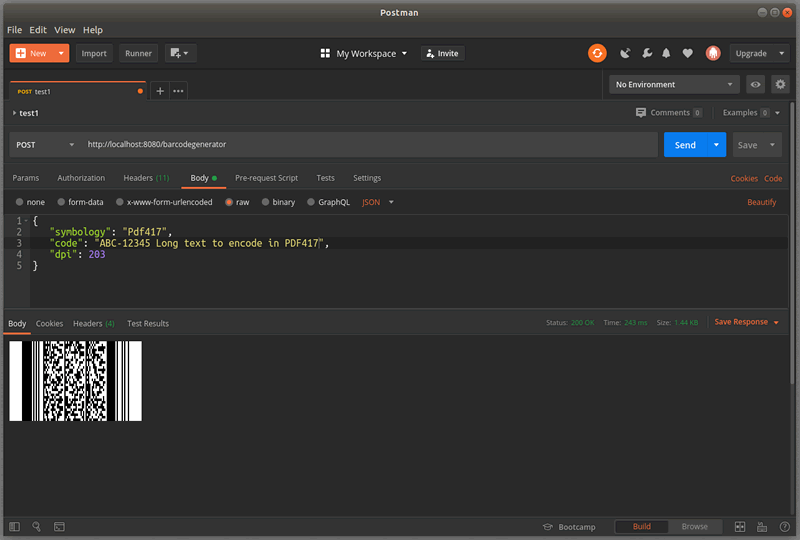This screenshot has width=800, height=540.
Task: Open the No Environment dropdown
Action: (674, 84)
